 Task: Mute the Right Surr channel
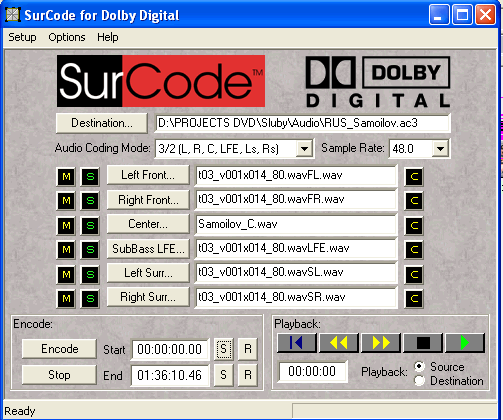tap(66, 298)
